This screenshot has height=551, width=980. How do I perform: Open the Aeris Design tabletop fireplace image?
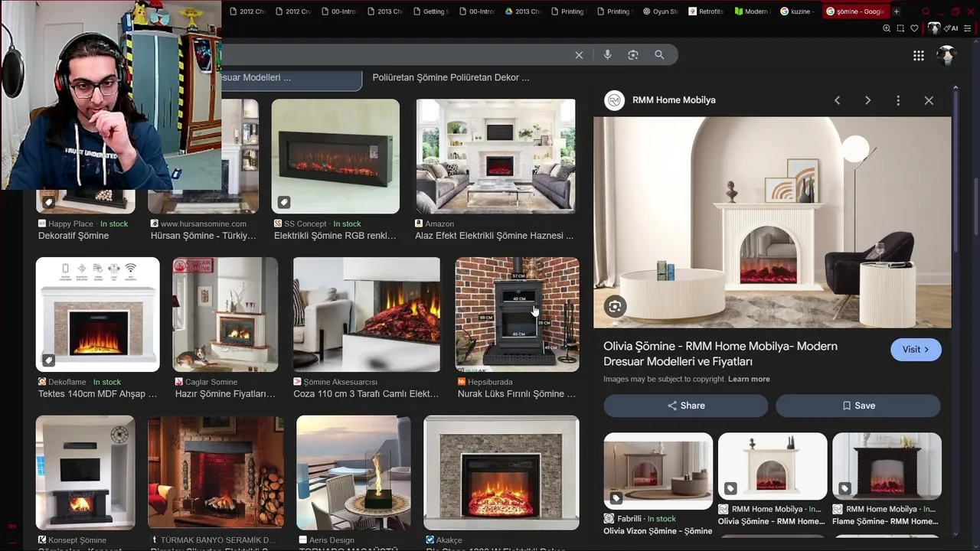click(x=354, y=473)
